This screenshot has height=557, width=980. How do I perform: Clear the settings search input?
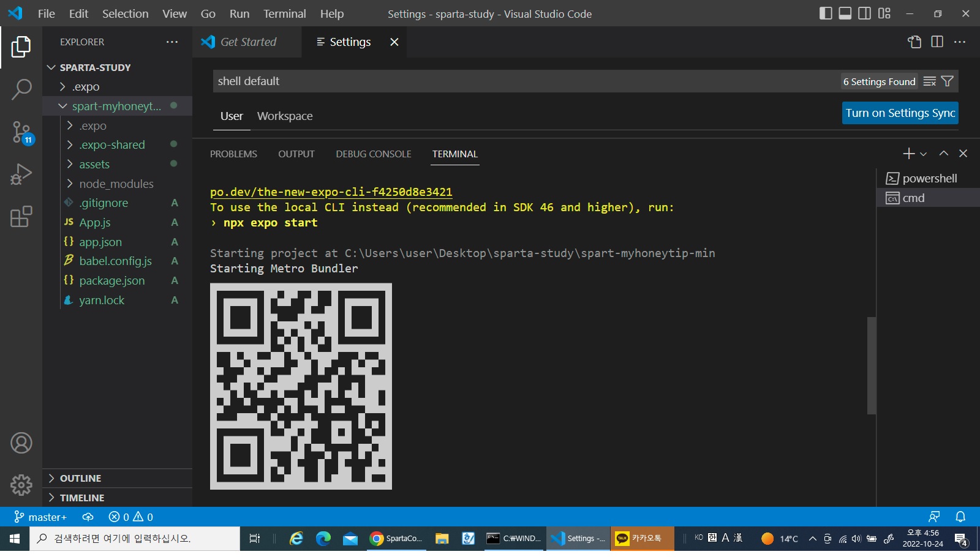[930, 81]
